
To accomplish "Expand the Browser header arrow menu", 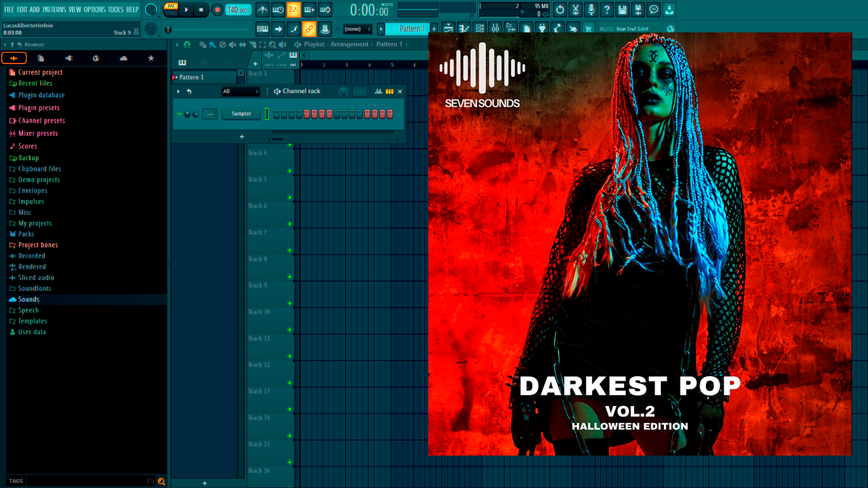I will 5,44.
